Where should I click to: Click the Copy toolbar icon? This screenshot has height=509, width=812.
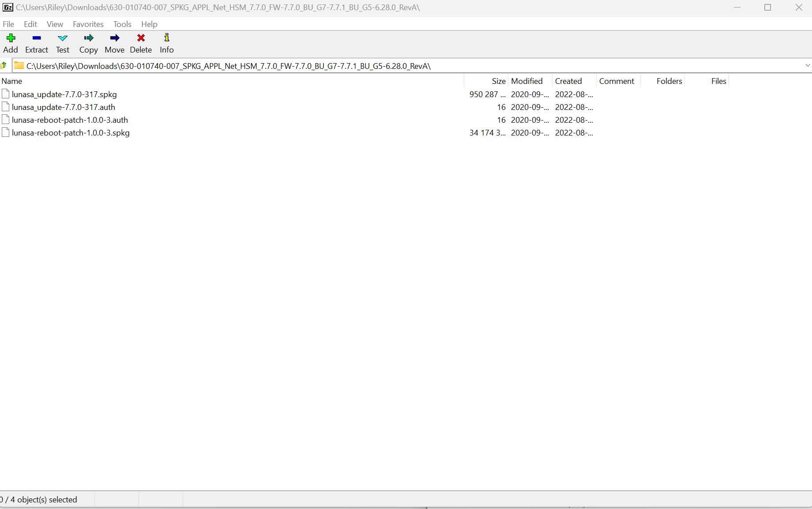[x=88, y=38]
